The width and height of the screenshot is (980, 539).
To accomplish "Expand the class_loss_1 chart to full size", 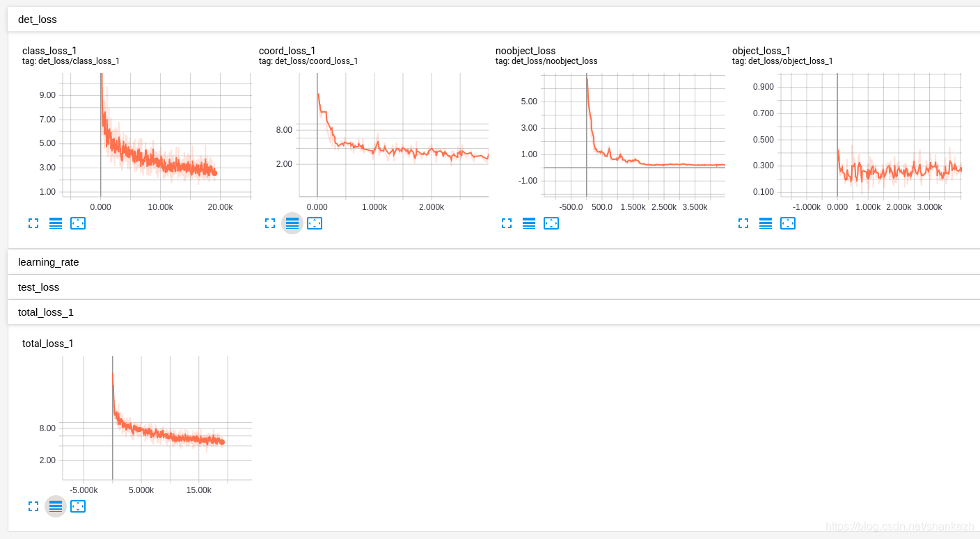I will click(33, 223).
